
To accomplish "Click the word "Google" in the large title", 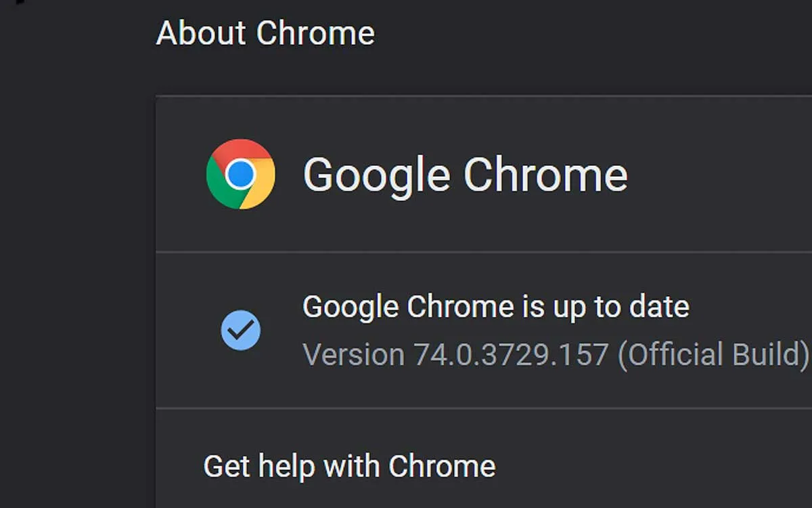I will click(x=376, y=176).
